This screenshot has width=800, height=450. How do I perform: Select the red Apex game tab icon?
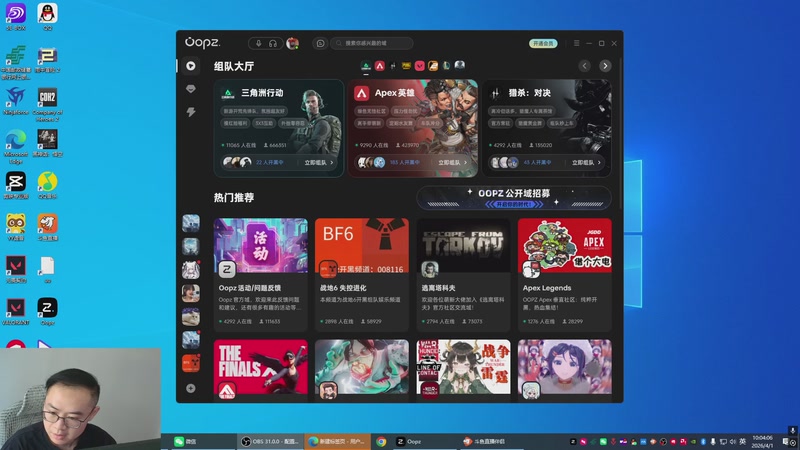click(380, 66)
